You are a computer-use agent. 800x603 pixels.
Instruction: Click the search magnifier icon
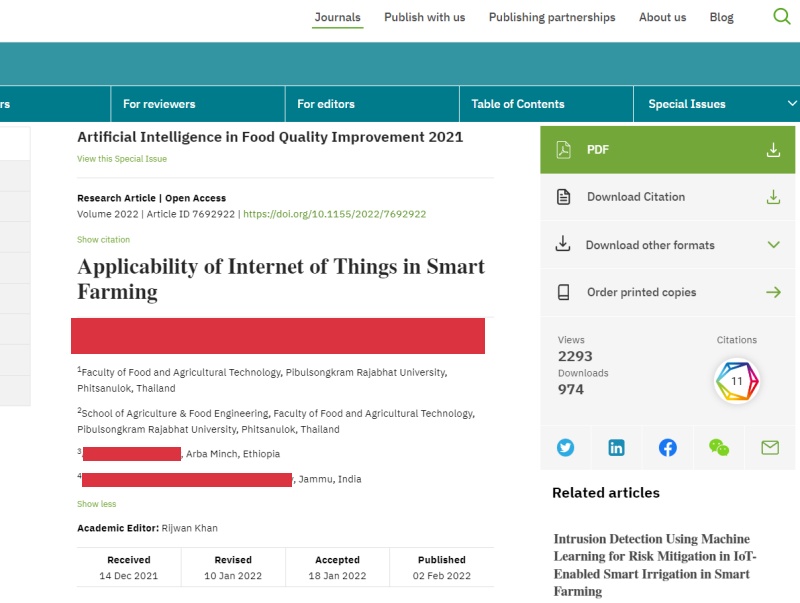click(782, 17)
